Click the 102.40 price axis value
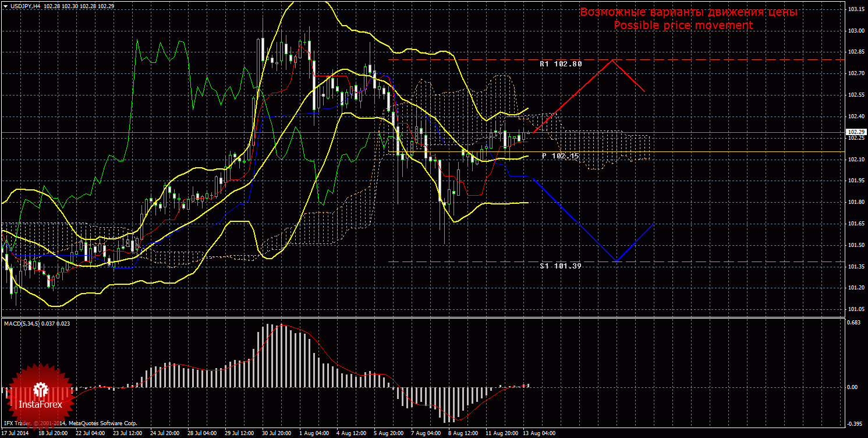868x438 pixels. point(855,116)
